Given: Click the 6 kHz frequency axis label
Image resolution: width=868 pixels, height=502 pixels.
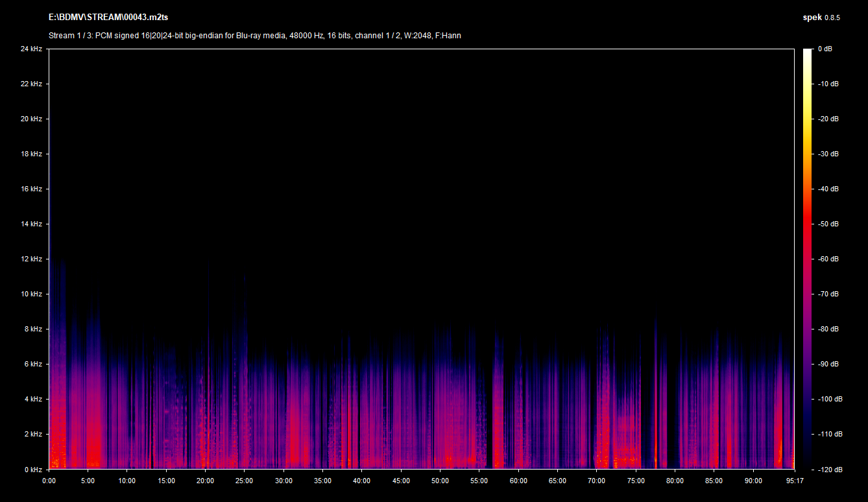Looking at the screenshot, I should [x=32, y=364].
